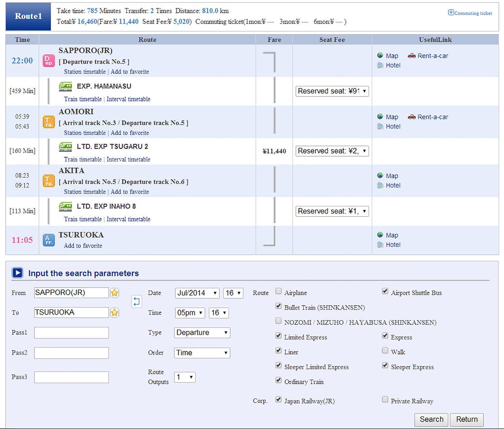The image size is (504, 429).
Task: Click the hotel building icon for AOMORI
Action: click(x=380, y=126)
